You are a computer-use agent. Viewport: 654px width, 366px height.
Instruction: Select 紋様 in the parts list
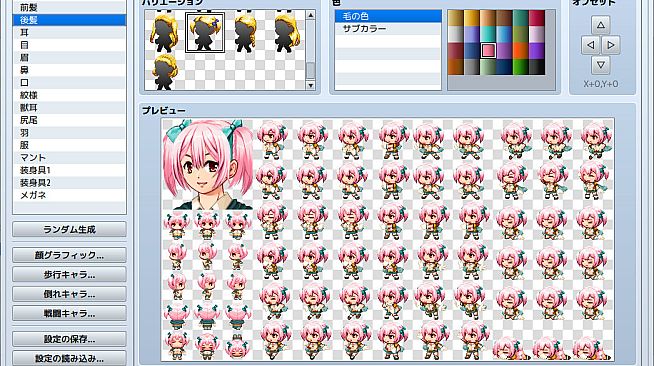coord(69,95)
